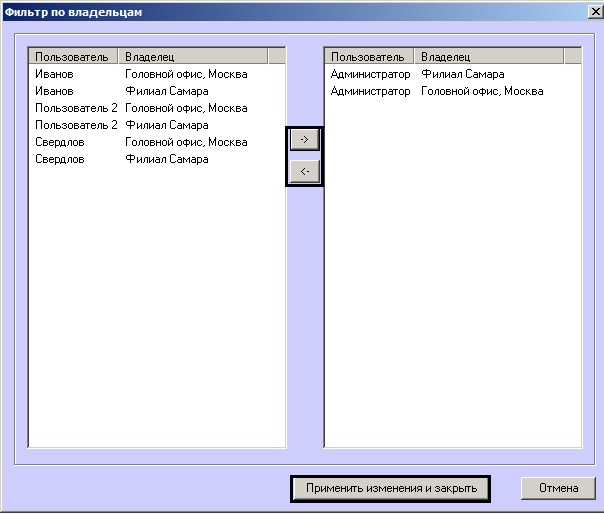Image resolution: width=604 pixels, height=514 pixels.
Task: Sort left list by Пользователь column header
Action: coord(73,57)
